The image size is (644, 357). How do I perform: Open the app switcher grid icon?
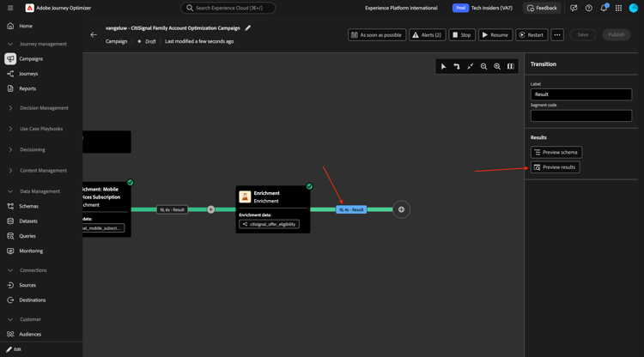pos(618,8)
